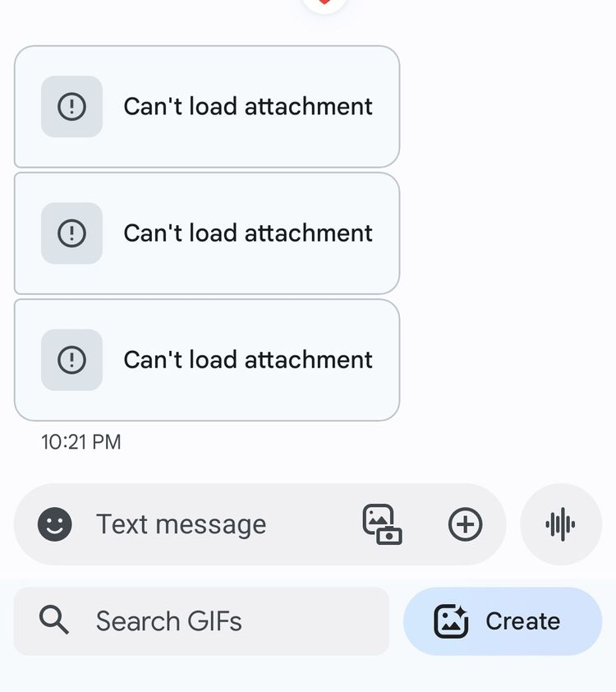The image size is (616, 692).
Task: Click the first "Can't load attachment" text
Action: (x=248, y=106)
